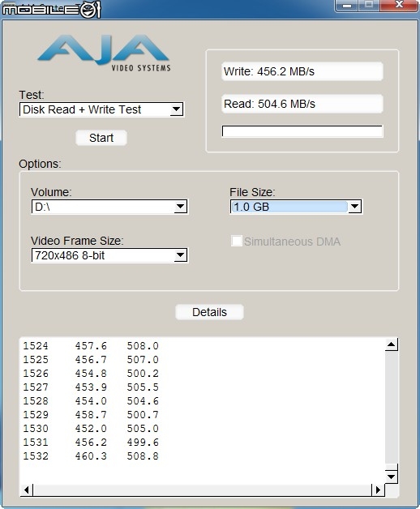This screenshot has height=509, width=420.
Task: Minimize the AJA test window
Action: [x=347, y=5]
